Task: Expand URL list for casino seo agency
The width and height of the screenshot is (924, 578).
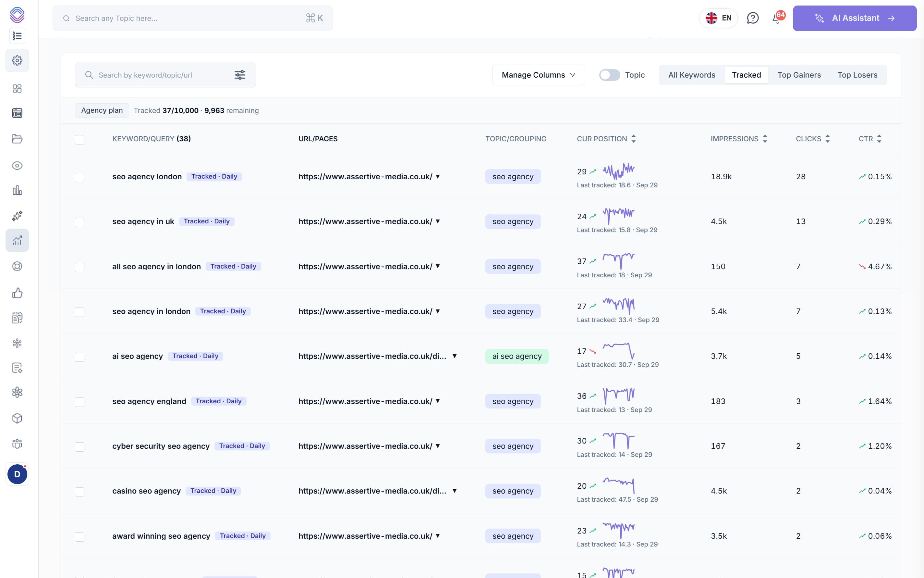Action: 454,491
